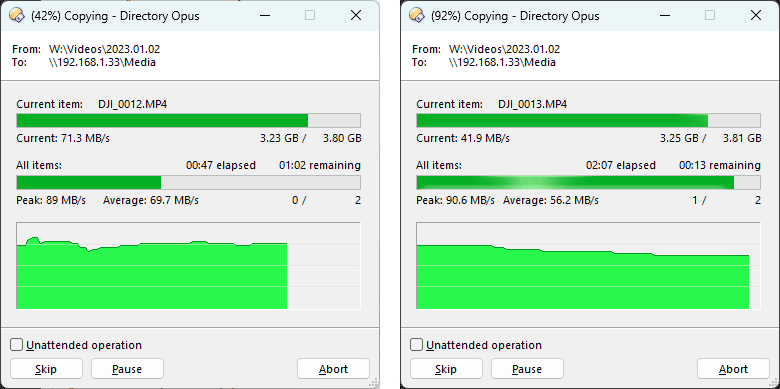Click the Directory Opus icon in the 92% copy window
780x389 pixels.
(417, 15)
